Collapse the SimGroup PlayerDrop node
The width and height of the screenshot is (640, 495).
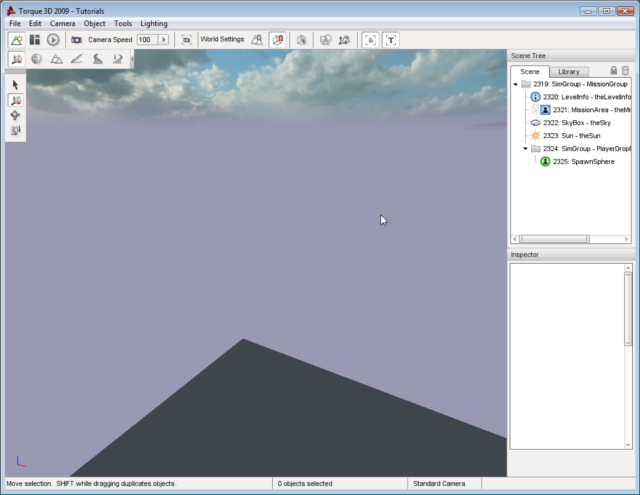tap(525, 148)
